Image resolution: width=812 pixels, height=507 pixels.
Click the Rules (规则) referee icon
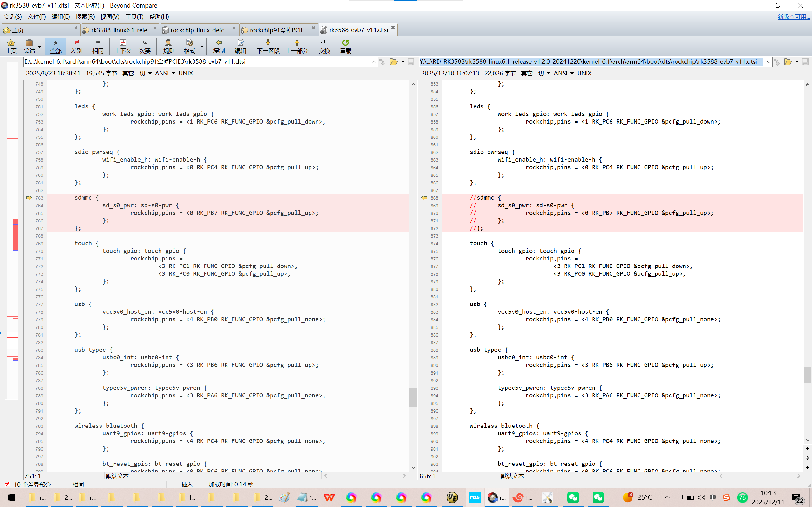pyautogui.click(x=168, y=46)
